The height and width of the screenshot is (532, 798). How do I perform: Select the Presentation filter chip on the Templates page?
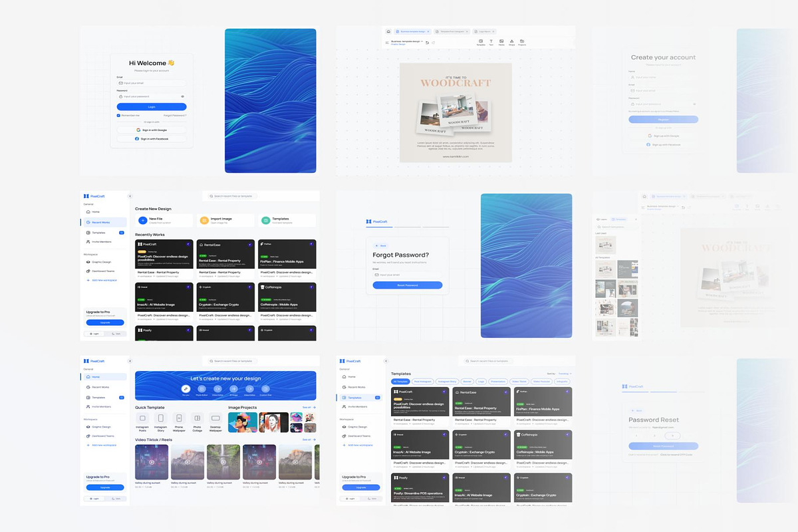[x=498, y=382]
